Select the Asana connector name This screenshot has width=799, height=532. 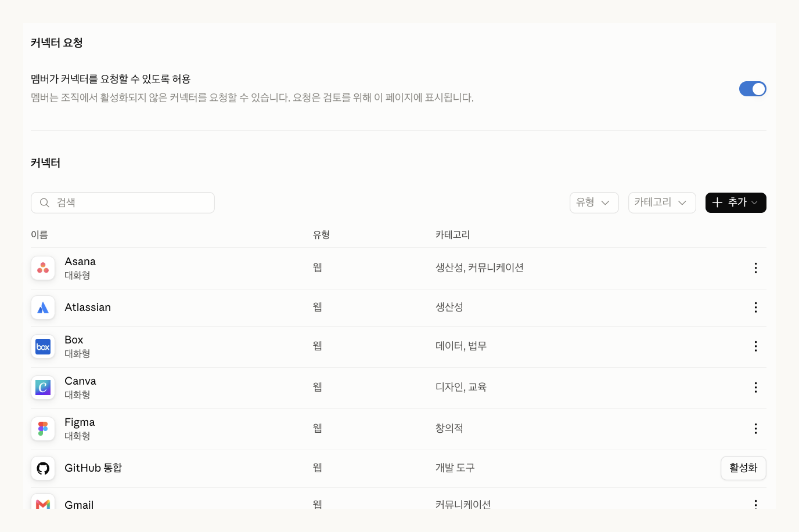[80, 262]
